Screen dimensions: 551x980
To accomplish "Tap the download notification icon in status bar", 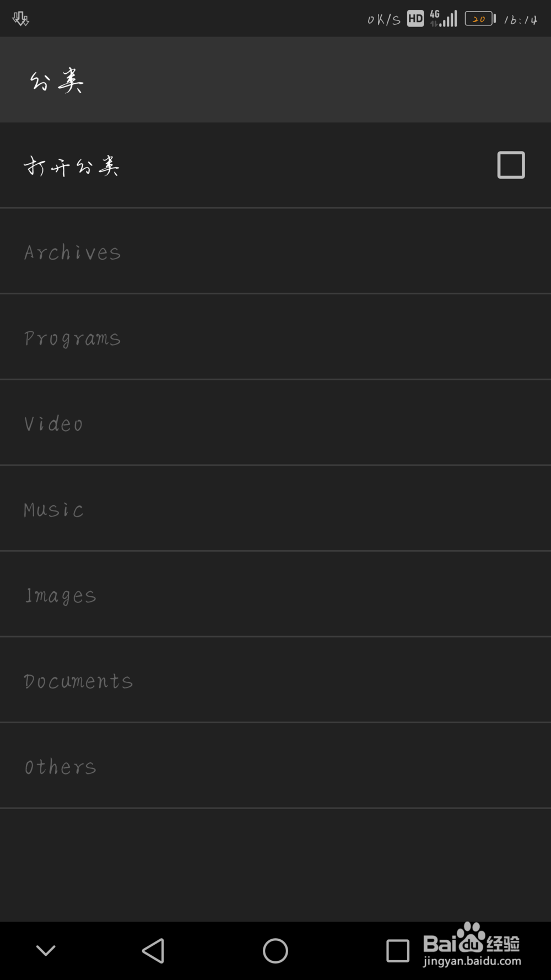I will pyautogui.click(x=21, y=19).
